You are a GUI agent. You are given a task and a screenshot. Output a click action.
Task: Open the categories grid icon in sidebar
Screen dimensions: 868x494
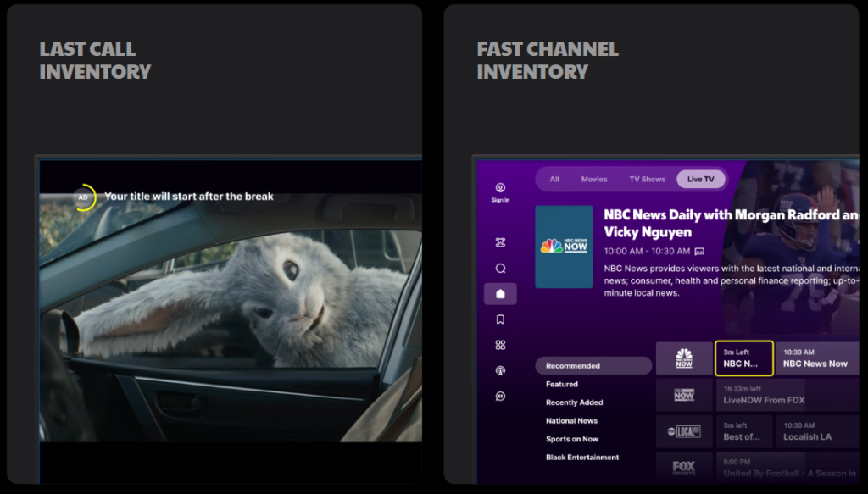coord(500,345)
